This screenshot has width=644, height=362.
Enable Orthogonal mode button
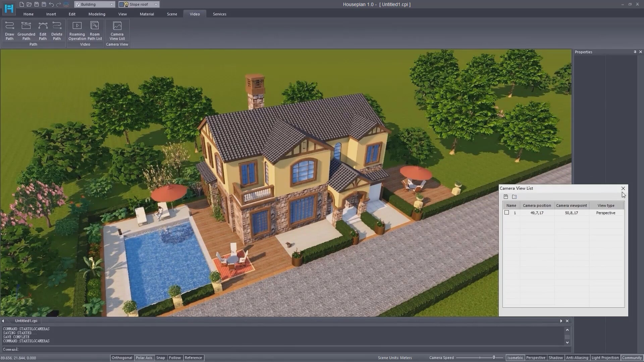pos(122,358)
